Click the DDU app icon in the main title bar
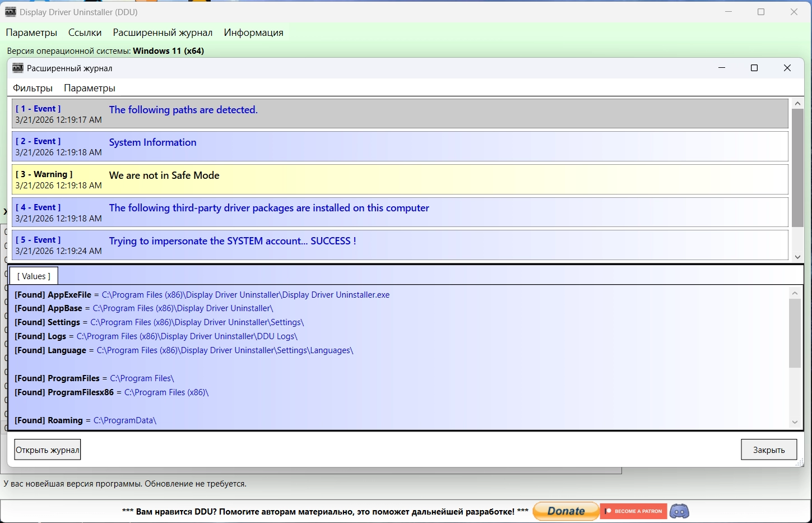This screenshot has height=523, width=812. [x=11, y=12]
